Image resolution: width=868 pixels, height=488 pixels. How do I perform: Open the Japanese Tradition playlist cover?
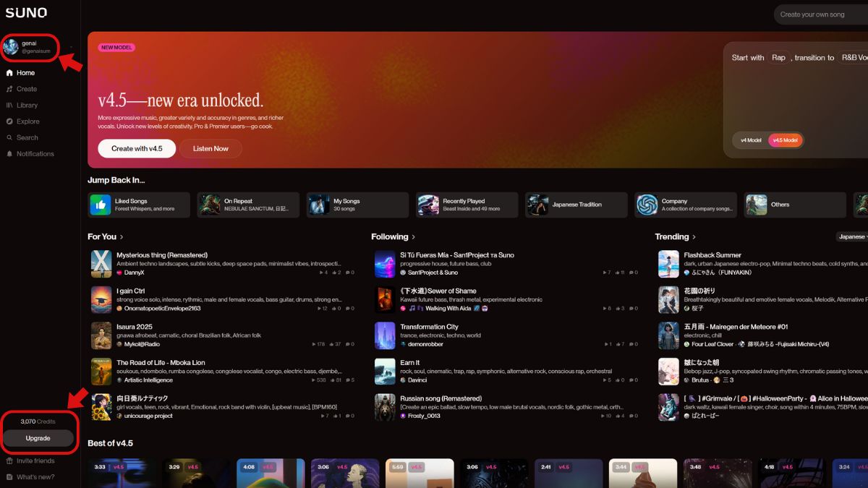pyautogui.click(x=537, y=205)
